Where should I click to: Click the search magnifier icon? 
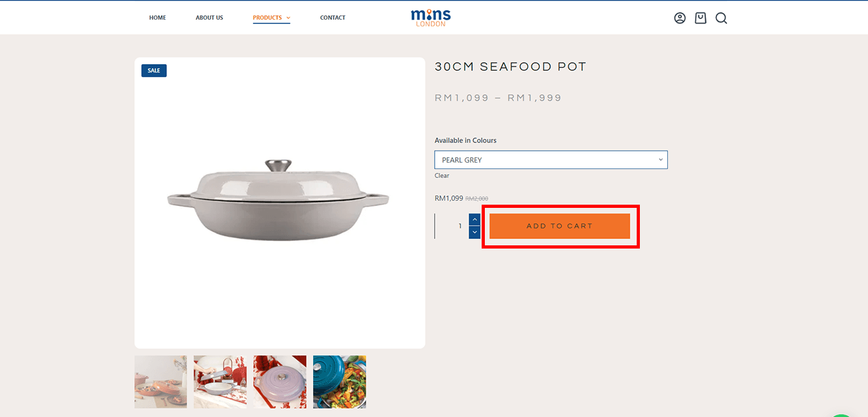721,18
